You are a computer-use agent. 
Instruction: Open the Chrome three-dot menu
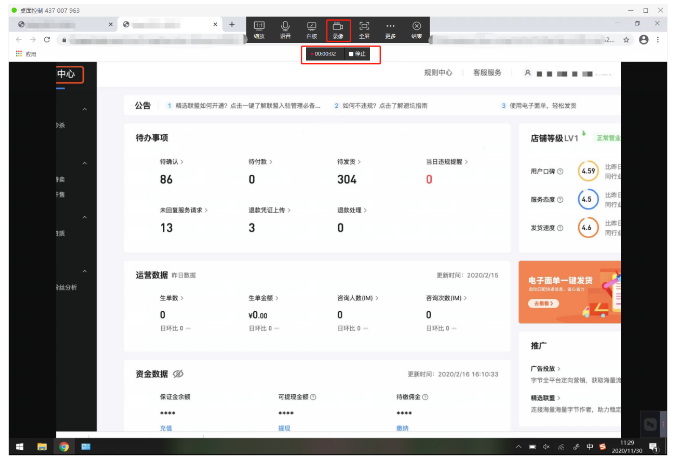tap(658, 40)
